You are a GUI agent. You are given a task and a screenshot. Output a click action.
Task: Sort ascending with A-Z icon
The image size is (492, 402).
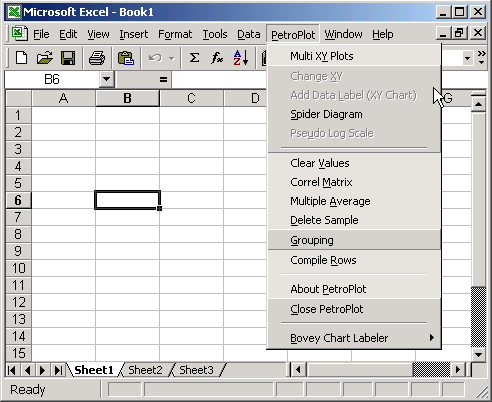241,58
